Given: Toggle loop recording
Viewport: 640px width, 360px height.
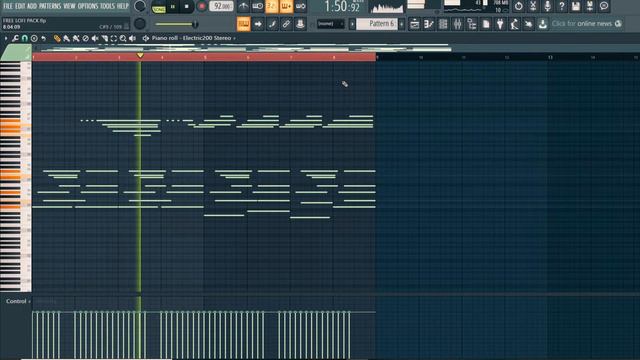Looking at the screenshot, I should pyautogui.click(x=300, y=6).
